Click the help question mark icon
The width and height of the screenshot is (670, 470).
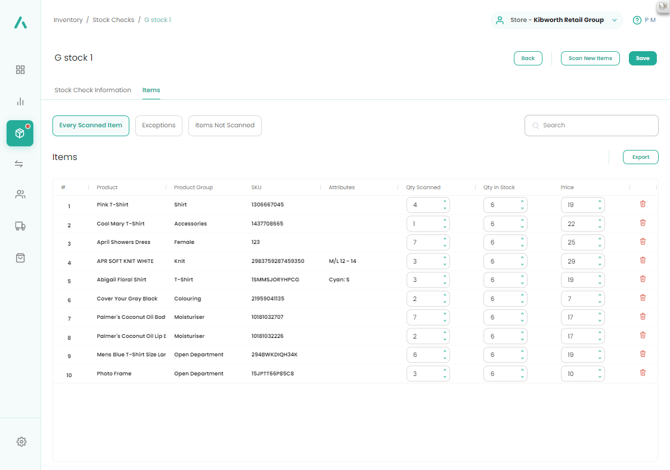tap(637, 20)
